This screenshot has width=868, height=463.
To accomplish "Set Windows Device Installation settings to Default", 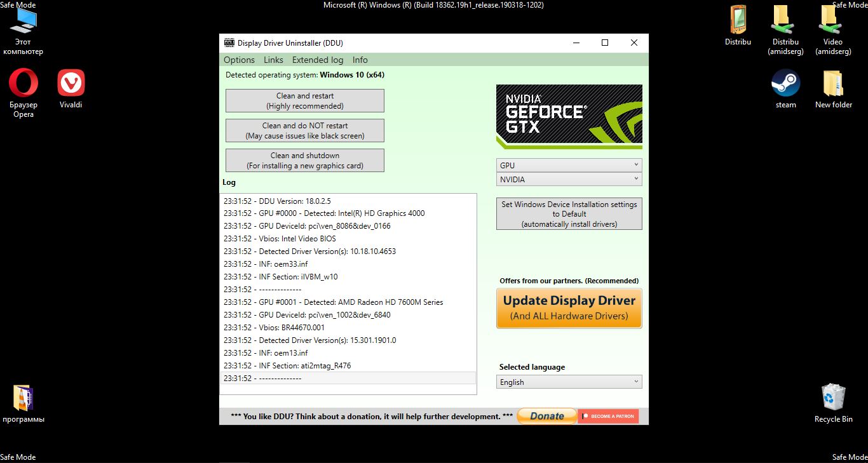I will point(569,214).
